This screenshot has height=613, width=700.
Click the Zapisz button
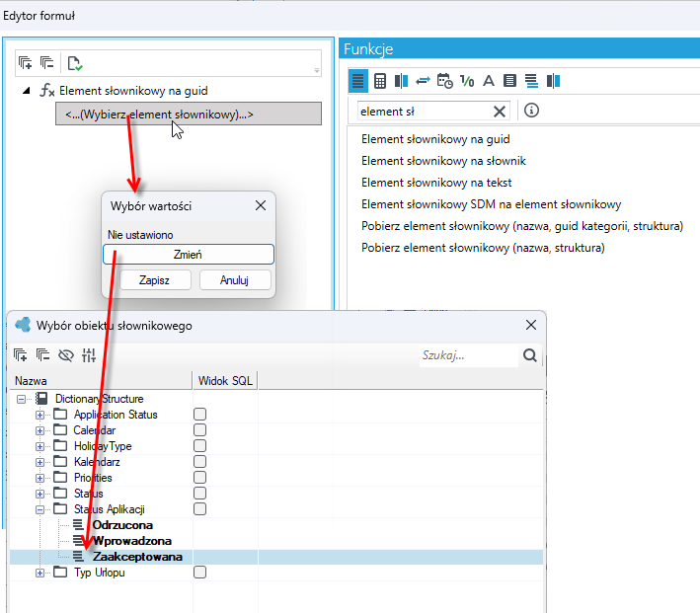coord(154,280)
